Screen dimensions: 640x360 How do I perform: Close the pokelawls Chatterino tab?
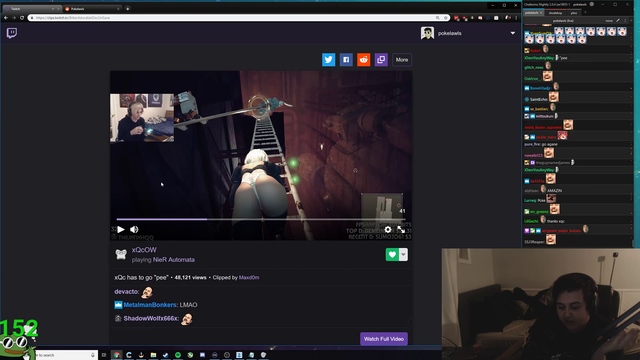(542, 13)
